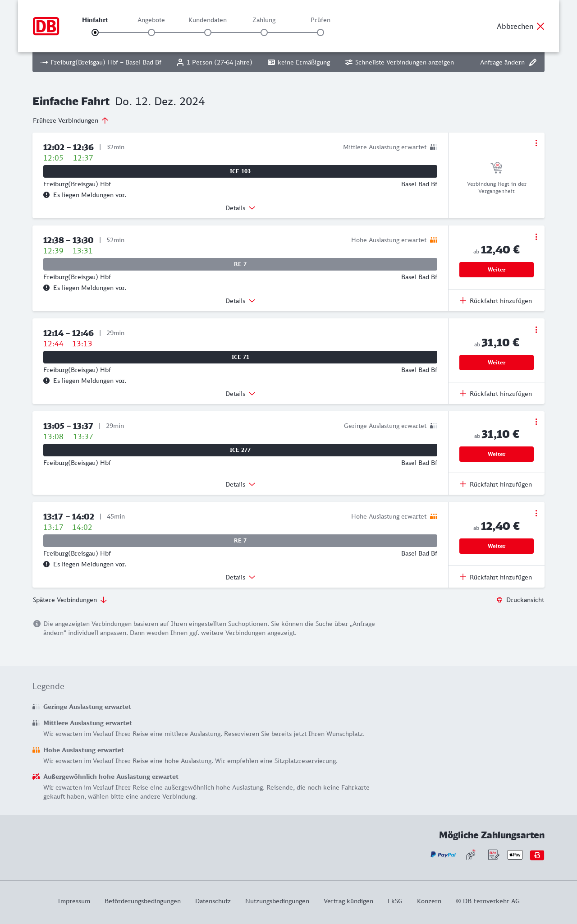Click the PayPal payment icon
Viewport: 577px width, 924px height.
[x=443, y=855]
